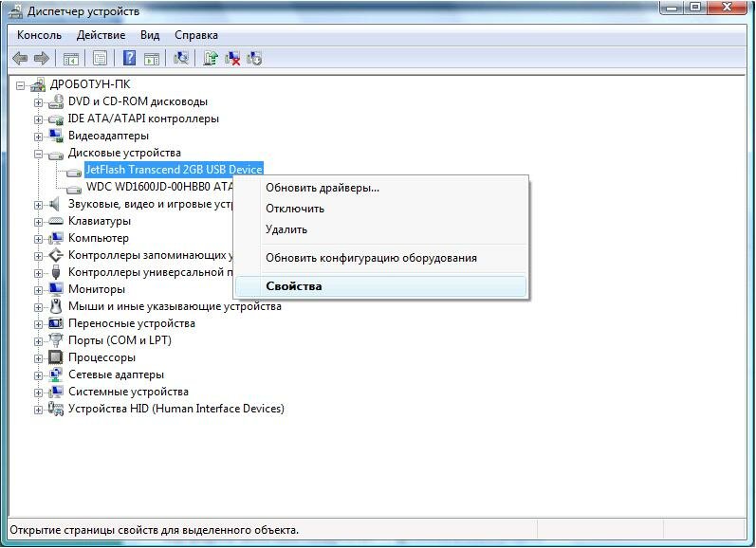Click the Back arrow toolbar icon

tap(20, 59)
